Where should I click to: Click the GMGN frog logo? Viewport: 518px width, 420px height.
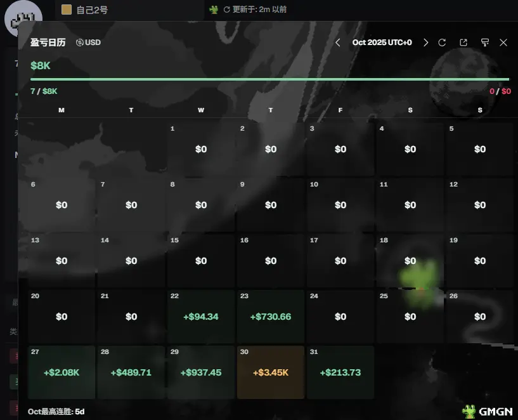point(488,411)
